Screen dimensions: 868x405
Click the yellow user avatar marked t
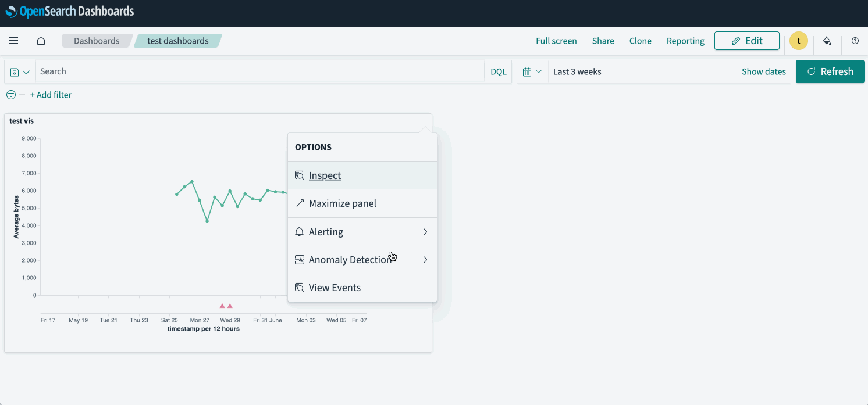click(x=798, y=41)
